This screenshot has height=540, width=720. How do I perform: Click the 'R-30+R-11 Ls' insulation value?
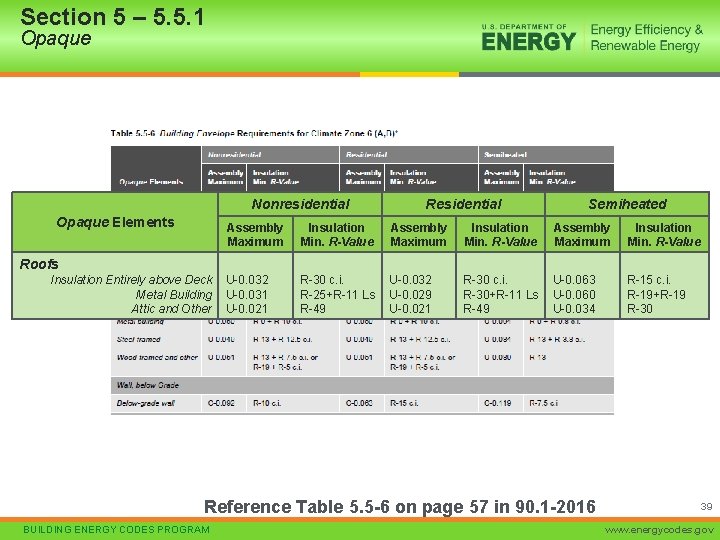pos(501,294)
